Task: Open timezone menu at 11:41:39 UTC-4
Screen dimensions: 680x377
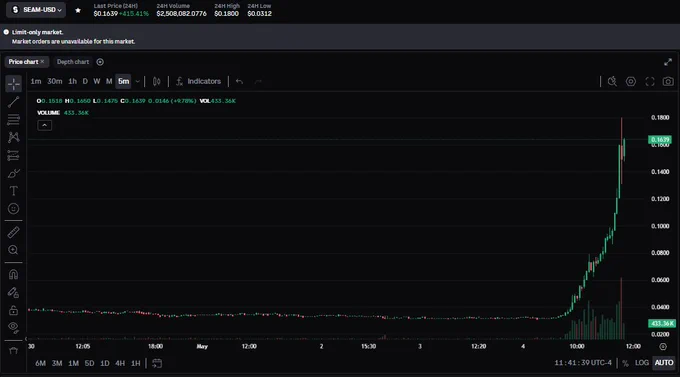Action: pyautogui.click(x=583, y=363)
